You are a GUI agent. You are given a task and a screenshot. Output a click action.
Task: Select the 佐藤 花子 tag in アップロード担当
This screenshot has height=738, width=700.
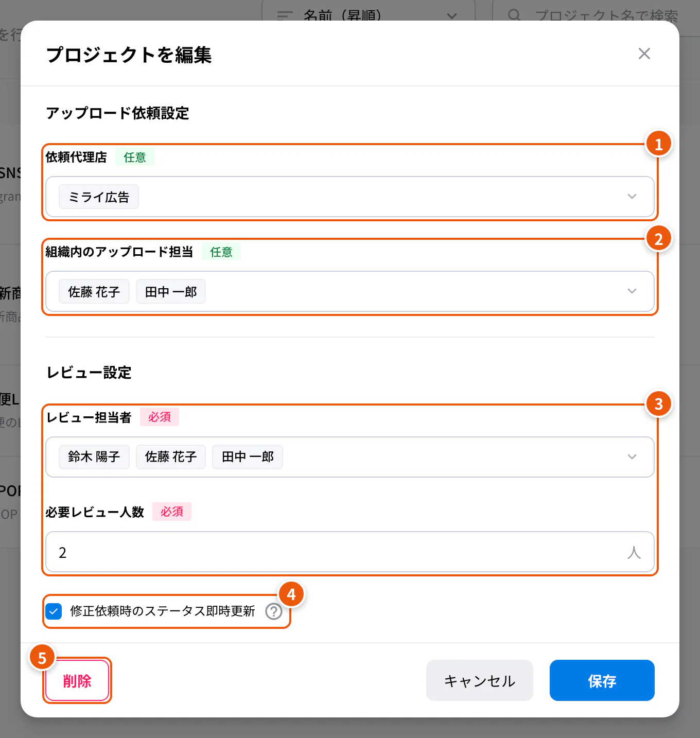click(x=94, y=291)
